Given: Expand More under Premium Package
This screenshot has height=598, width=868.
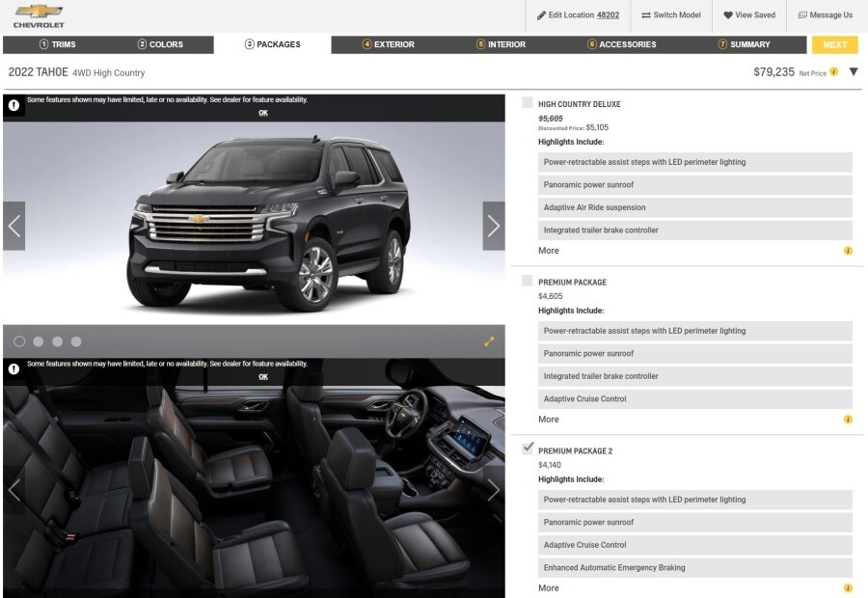Looking at the screenshot, I should [x=549, y=420].
